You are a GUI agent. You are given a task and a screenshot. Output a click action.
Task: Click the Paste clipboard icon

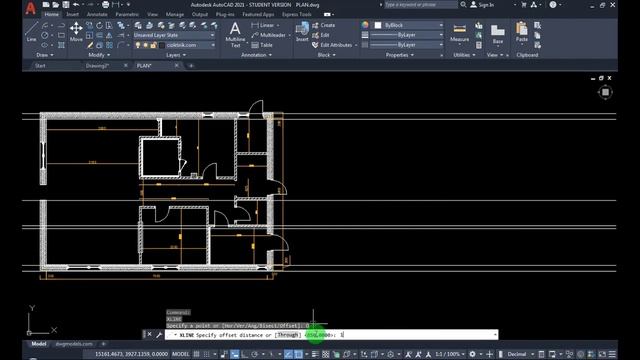point(522,32)
